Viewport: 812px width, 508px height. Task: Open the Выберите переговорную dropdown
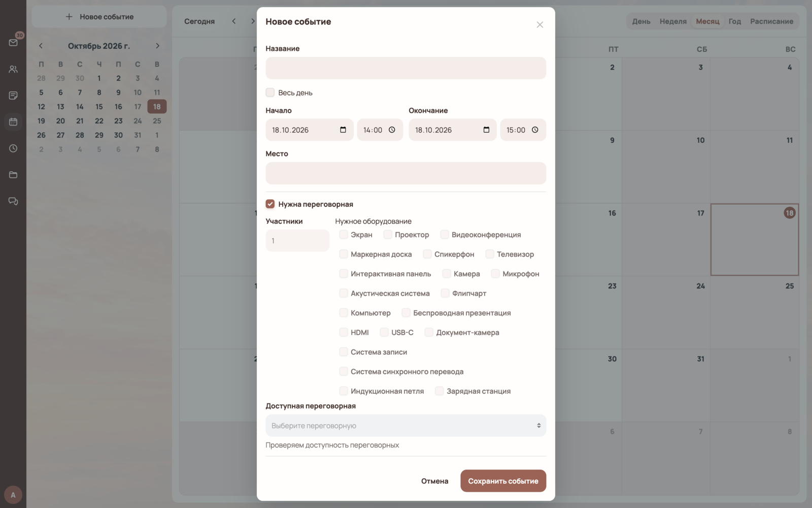click(x=405, y=425)
